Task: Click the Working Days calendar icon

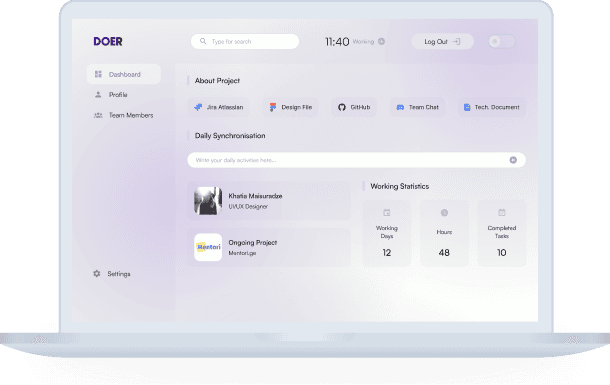Action: [x=386, y=213]
